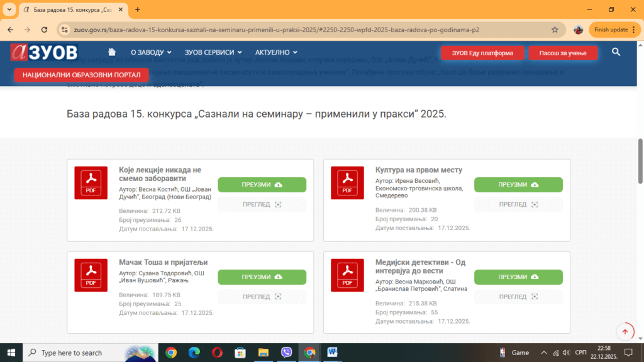This screenshot has width=644, height=362.
Task: Open Microsoft Word from the taskbar
Action: [332, 353]
